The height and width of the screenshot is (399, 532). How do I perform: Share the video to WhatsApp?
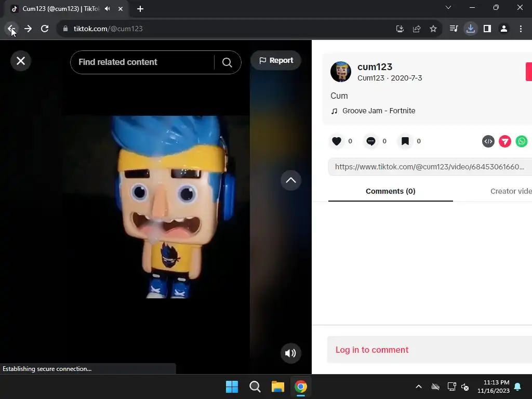pyautogui.click(x=522, y=141)
